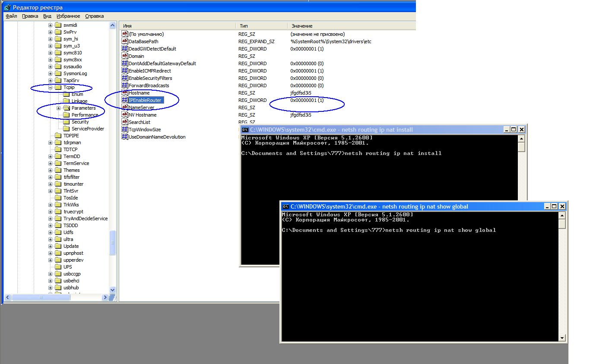The height and width of the screenshot is (364, 612).
Task: Expand the truecrypt tree node
Action: 51,212
